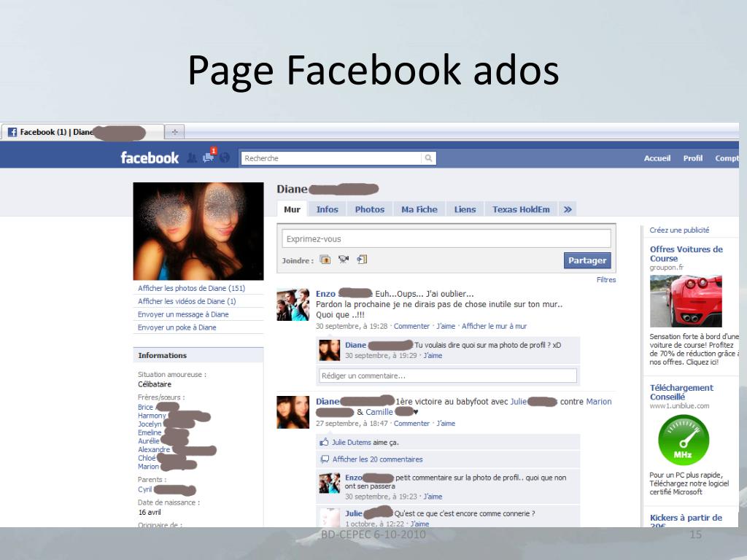The image size is (747, 560).
Task: Click sibling Jocelyn in Frères/sœurs list
Action: coord(150,424)
